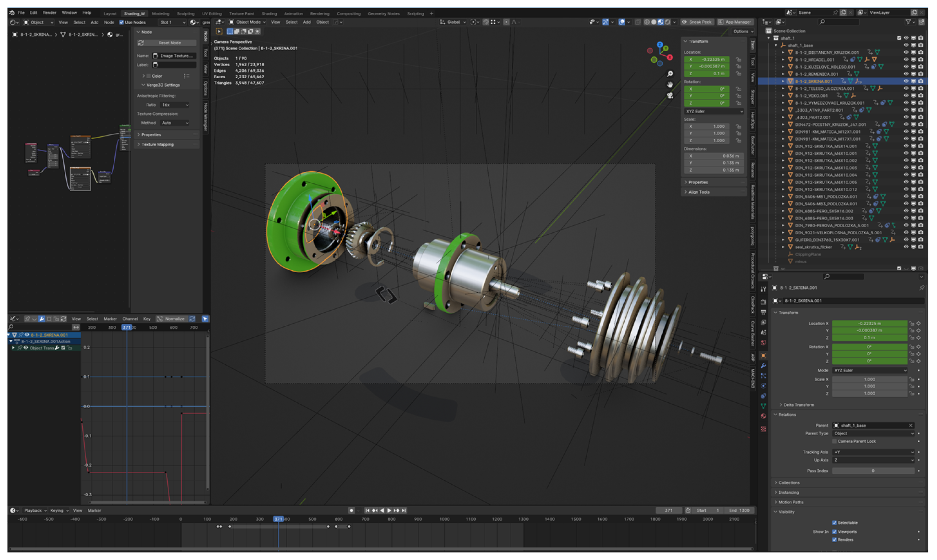Open Anisotropic Filtering Ratio dropdown

coord(174,105)
